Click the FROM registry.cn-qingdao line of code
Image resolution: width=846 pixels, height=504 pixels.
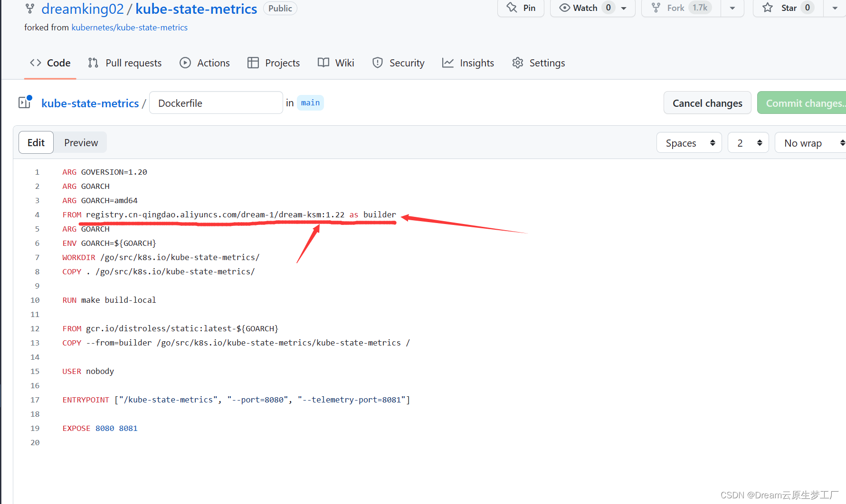pos(229,215)
